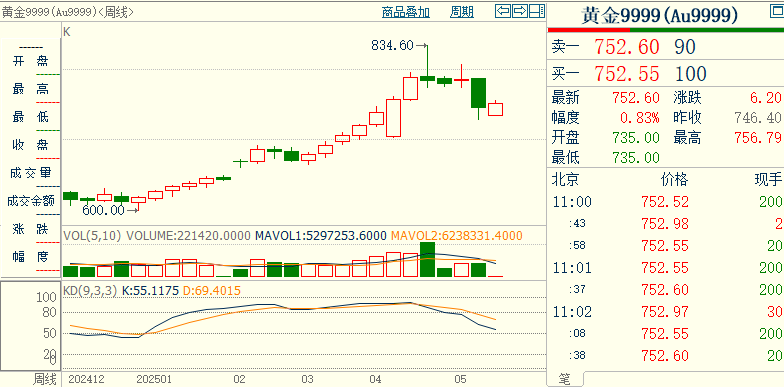The width and height of the screenshot is (784, 387).
Task: Click the 开盘 item in left panel
Action: pos(30,61)
